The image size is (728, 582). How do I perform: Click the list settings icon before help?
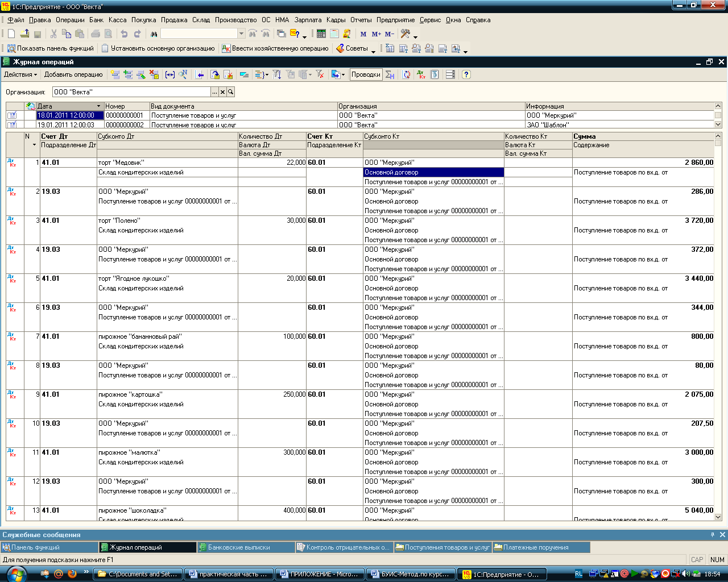tap(451, 74)
